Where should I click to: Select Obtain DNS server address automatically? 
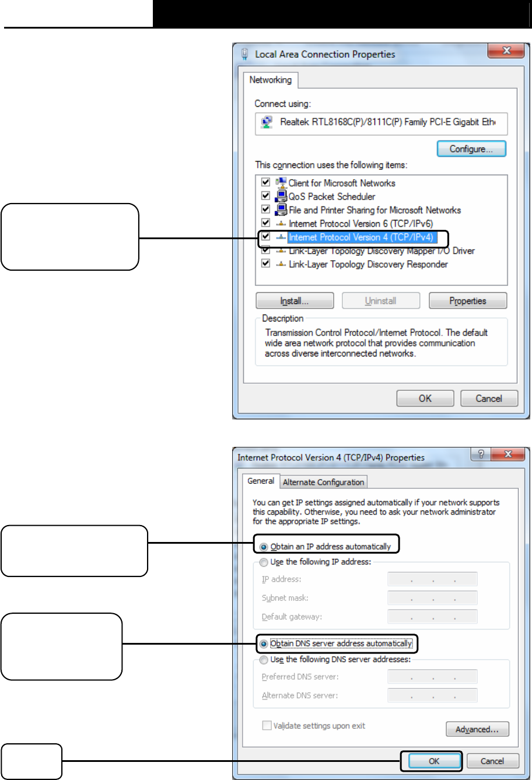point(337,643)
